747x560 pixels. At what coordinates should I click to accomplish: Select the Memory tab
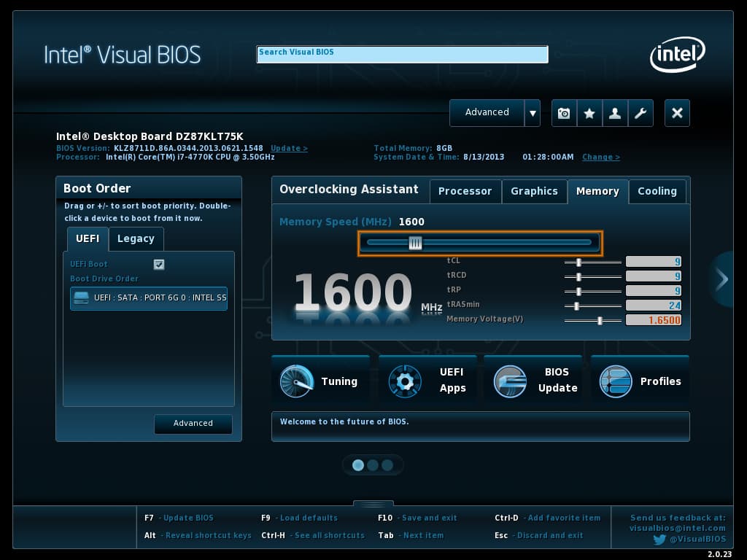point(597,192)
